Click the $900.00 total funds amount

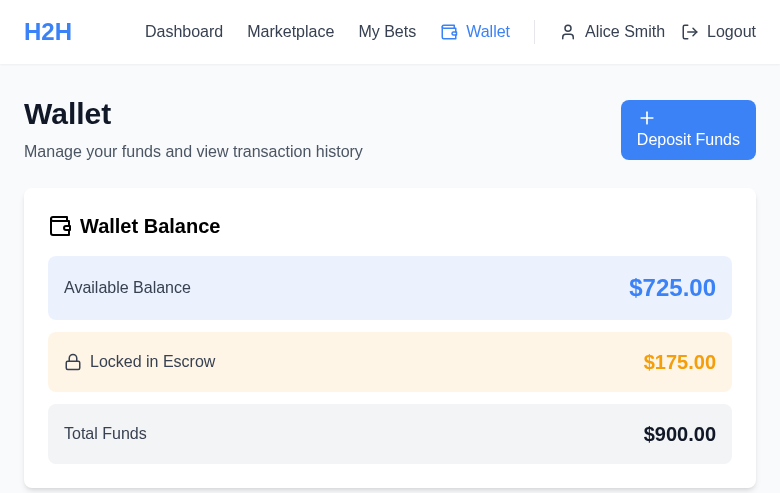679,434
